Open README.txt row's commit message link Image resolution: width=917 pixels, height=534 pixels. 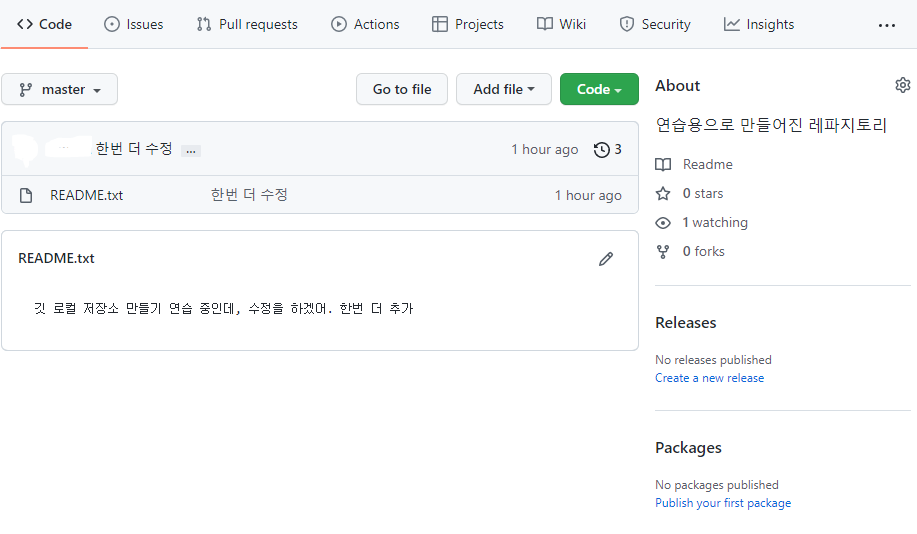click(x=249, y=195)
